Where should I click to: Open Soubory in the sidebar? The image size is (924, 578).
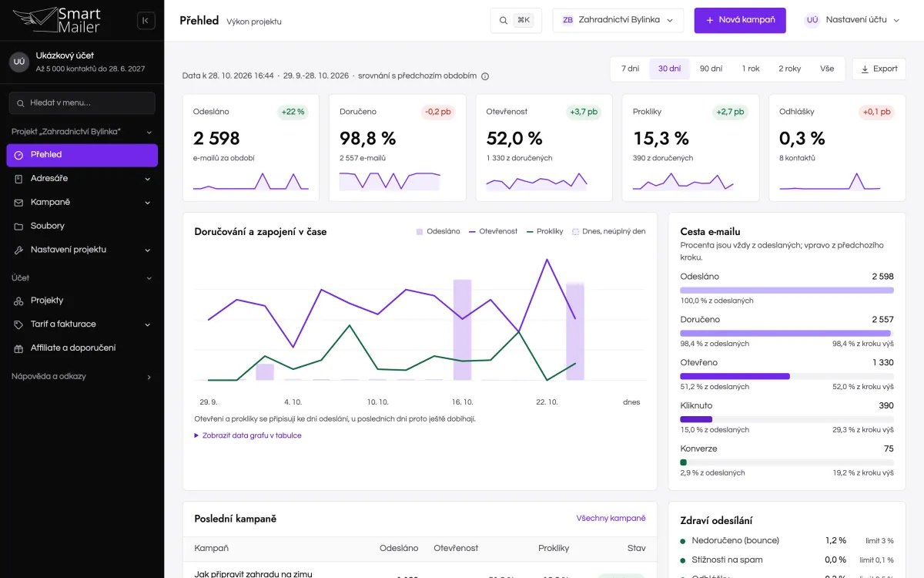click(82, 227)
